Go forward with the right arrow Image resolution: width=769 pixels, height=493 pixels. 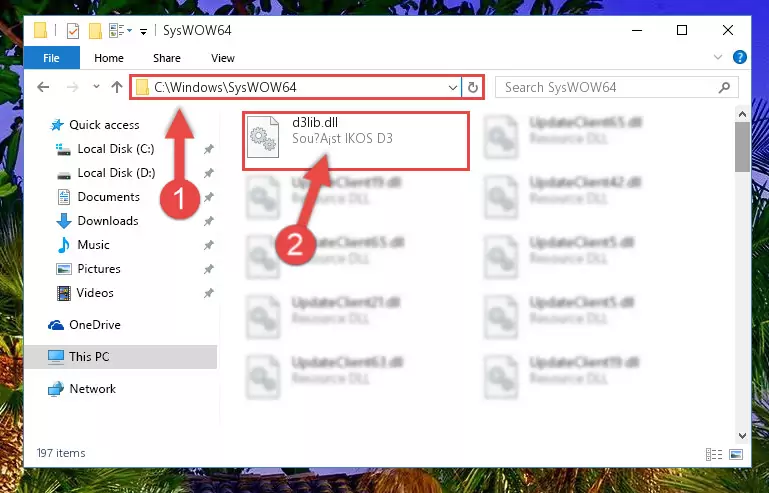coord(72,87)
